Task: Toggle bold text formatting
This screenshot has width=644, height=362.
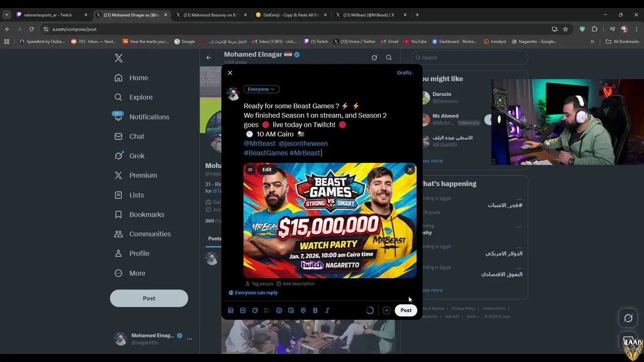Action: coord(315,311)
